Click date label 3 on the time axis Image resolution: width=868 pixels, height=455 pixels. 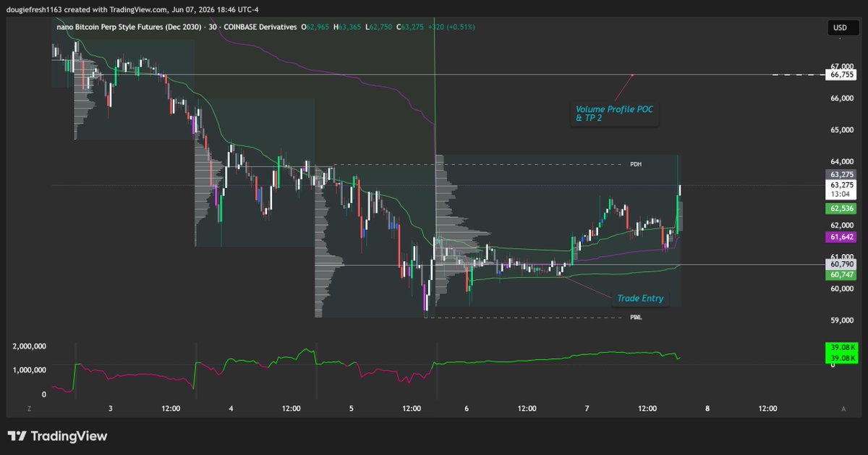(110, 409)
